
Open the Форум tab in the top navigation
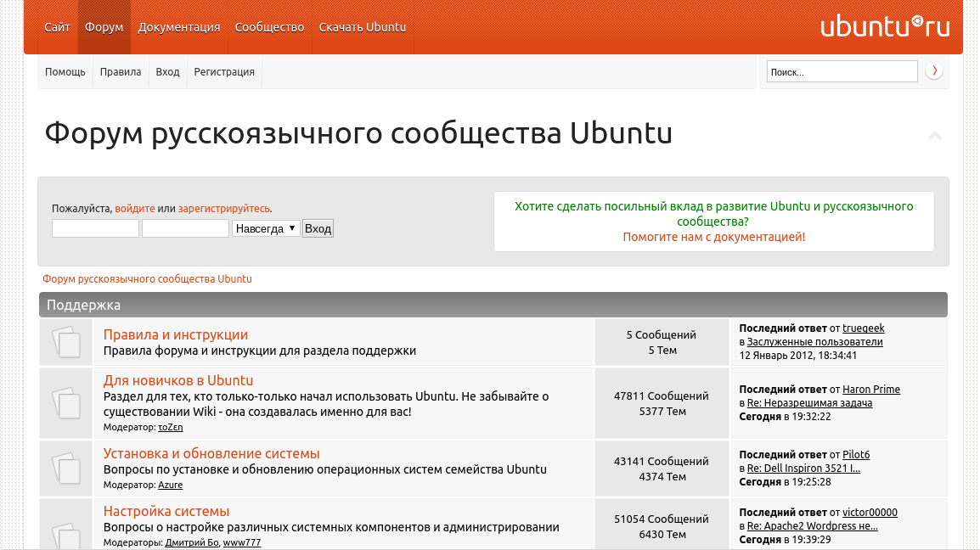coord(104,27)
